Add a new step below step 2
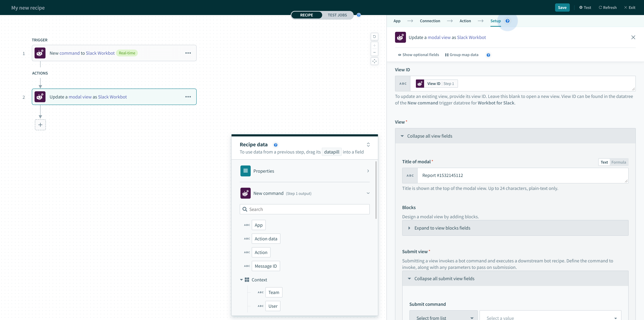This screenshot has height=320, width=644. point(40,125)
